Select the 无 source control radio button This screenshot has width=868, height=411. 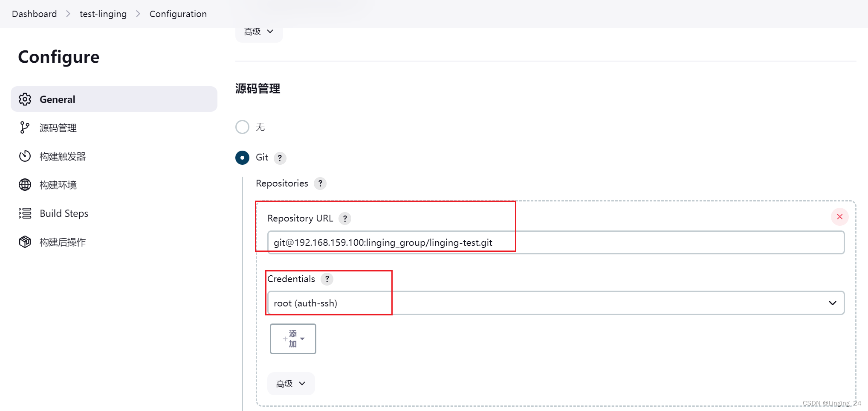(242, 127)
